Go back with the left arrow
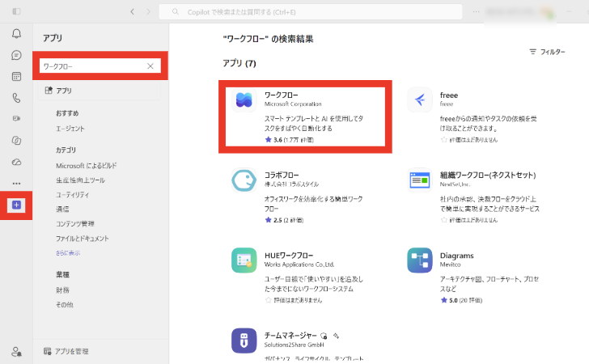The height and width of the screenshot is (364, 589). (132, 12)
